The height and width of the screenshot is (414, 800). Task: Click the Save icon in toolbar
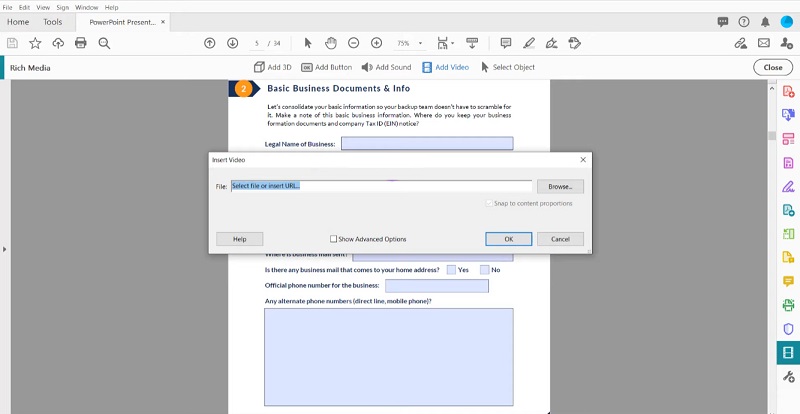12,43
